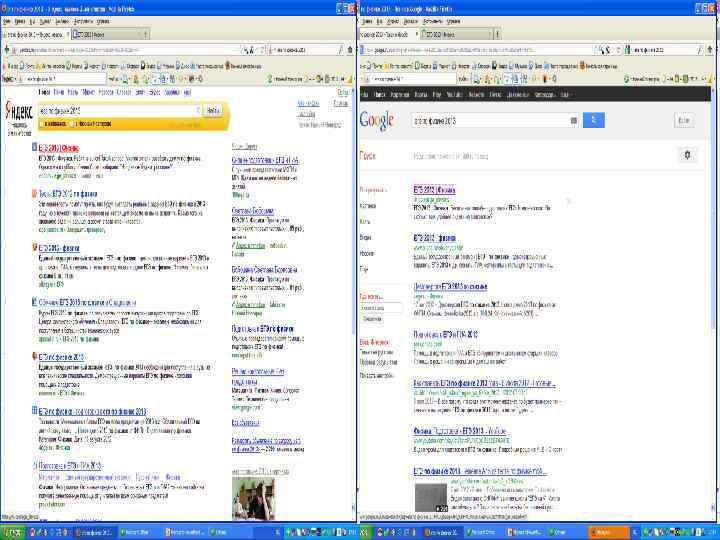720x540 pixels.
Task: Open suggestions arrow in Yandex search field
Action: (198, 111)
